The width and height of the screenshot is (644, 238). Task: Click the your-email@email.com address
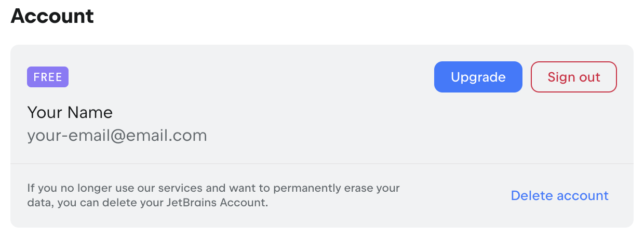click(x=117, y=136)
